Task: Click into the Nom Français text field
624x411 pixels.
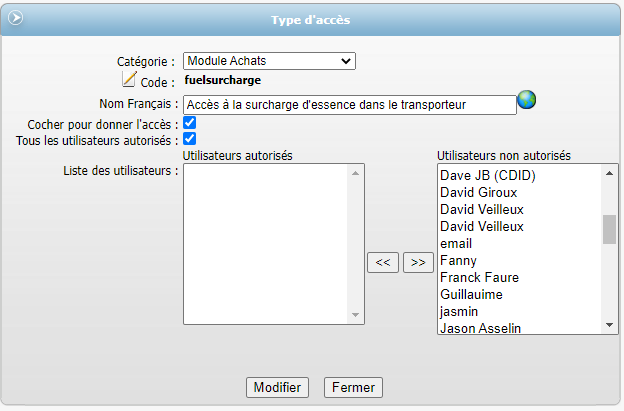Action: tap(350, 105)
